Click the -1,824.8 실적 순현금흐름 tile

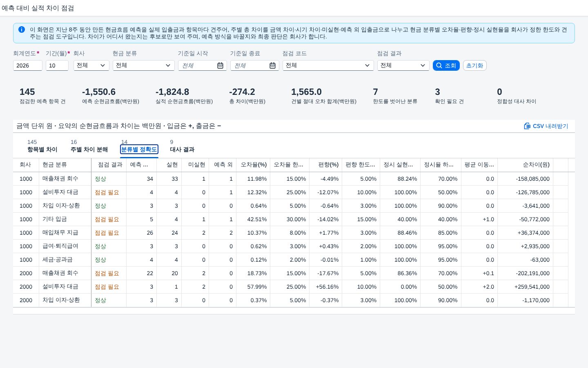point(184,96)
